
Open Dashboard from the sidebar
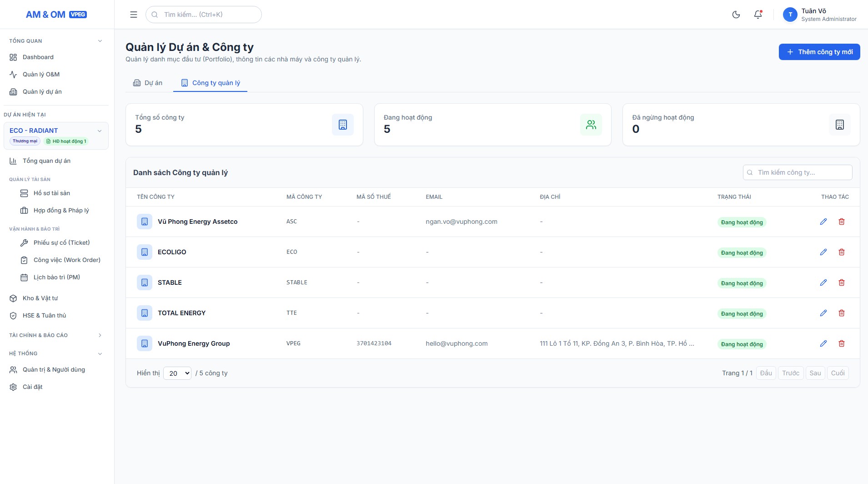[x=57, y=57]
